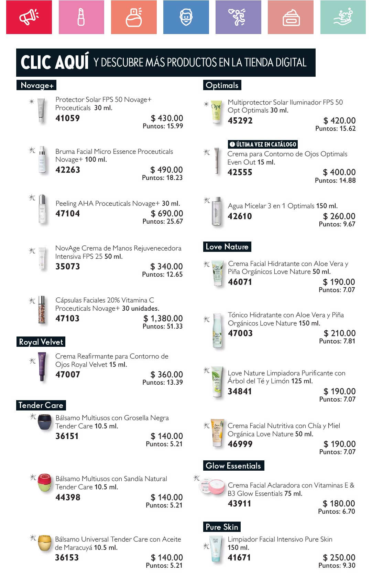
Task: Click product code 47103 vitamin C capsules
Action: [67, 319]
